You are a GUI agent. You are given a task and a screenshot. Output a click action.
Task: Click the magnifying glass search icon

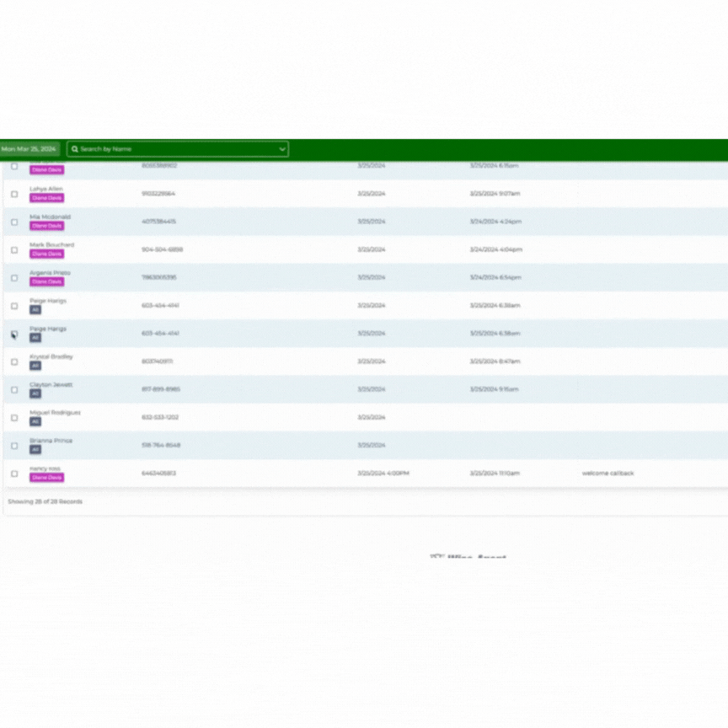tap(75, 148)
